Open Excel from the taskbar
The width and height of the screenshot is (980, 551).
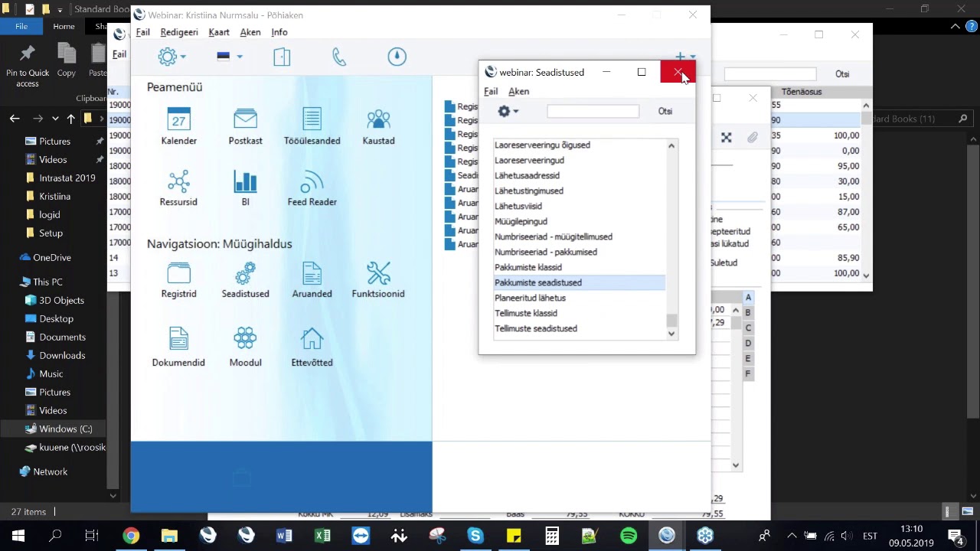click(x=322, y=536)
